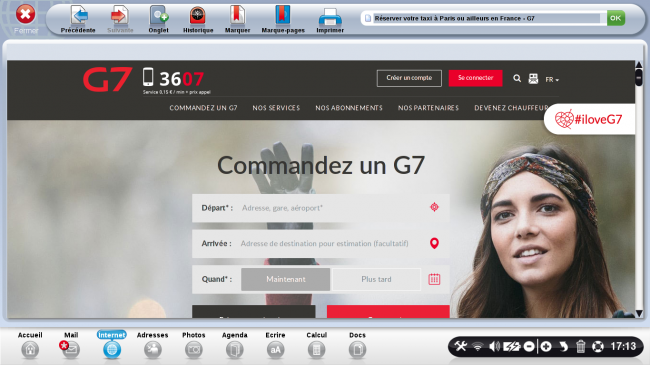Zoom out with the minus icon
Image resolution: width=650 pixels, height=365 pixels.
(x=529, y=346)
